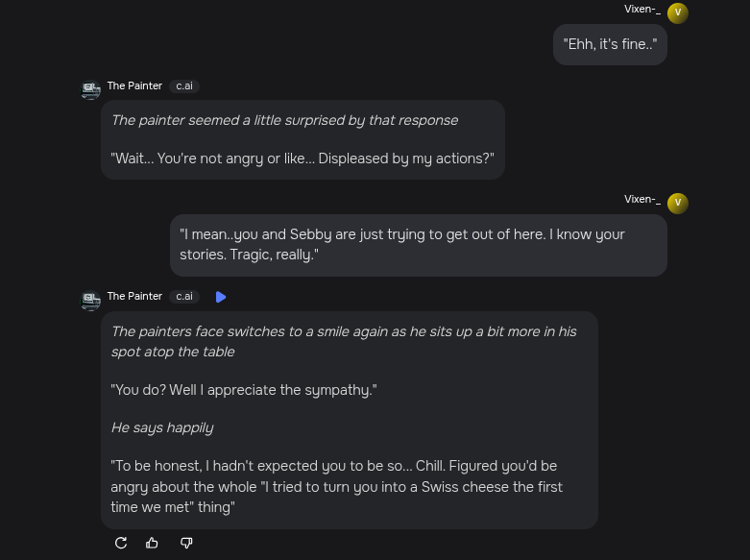750x560 pixels.
Task: Click "The painter seemed a little surprised" text
Action: (x=284, y=120)
